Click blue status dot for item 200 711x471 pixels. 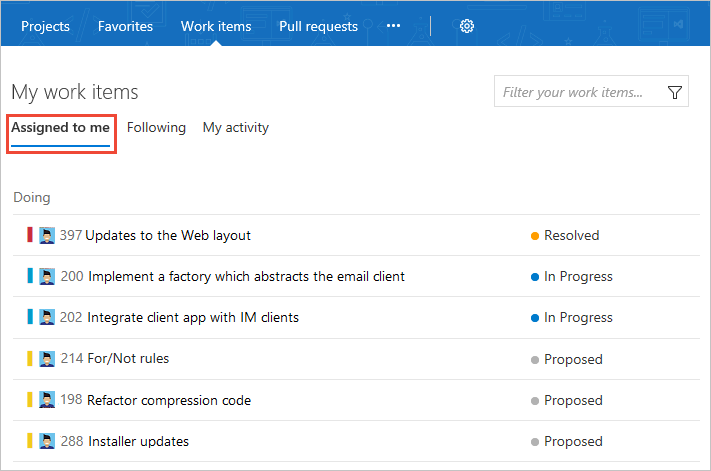coord(535,277)
